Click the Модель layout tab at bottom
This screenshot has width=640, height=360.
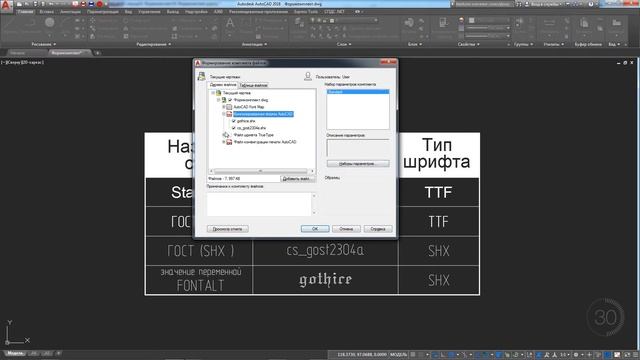pos(16,353)
